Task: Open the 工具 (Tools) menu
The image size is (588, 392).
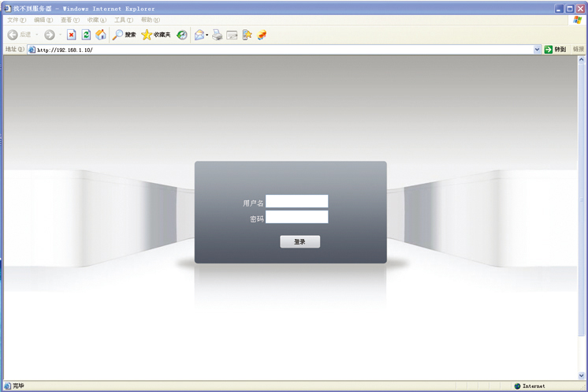Action: pos(124,20)
